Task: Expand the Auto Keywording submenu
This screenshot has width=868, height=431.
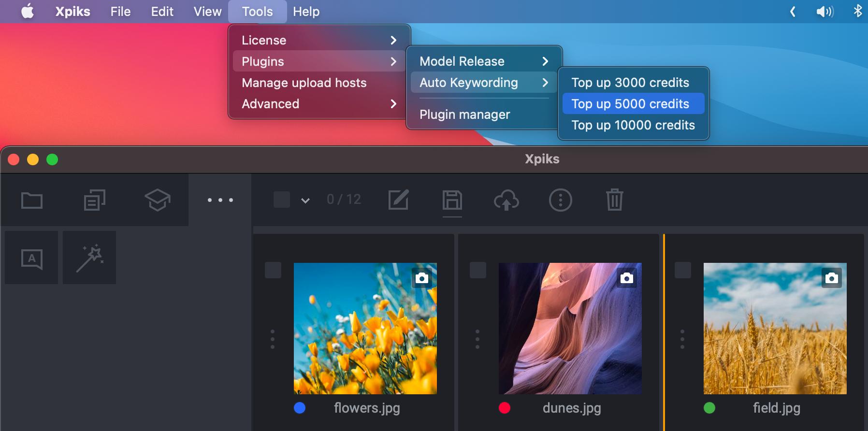Action: (484, 83)
